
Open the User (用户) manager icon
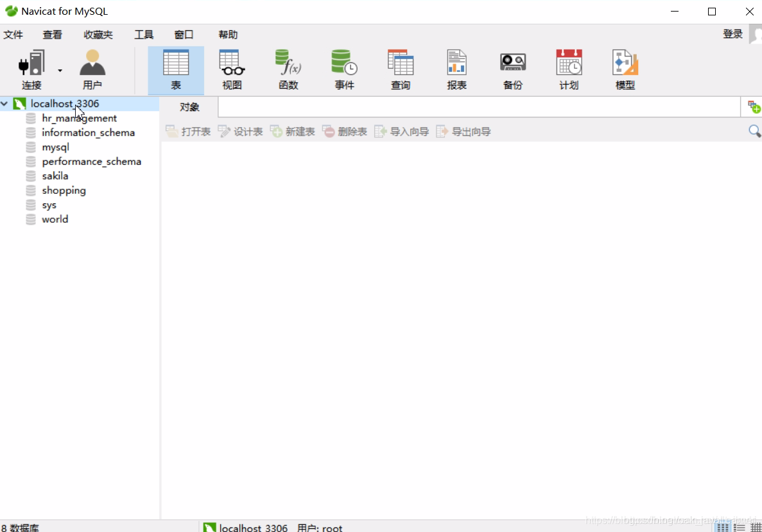92,63
